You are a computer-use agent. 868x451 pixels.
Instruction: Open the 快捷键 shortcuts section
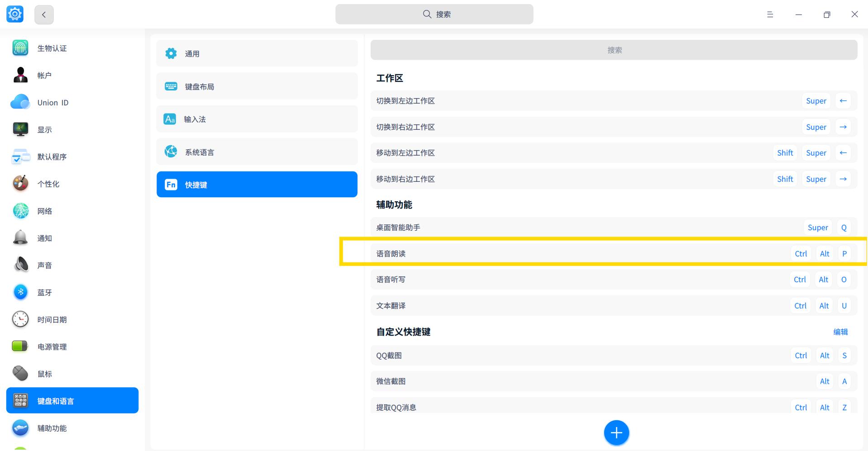(256, 184)
